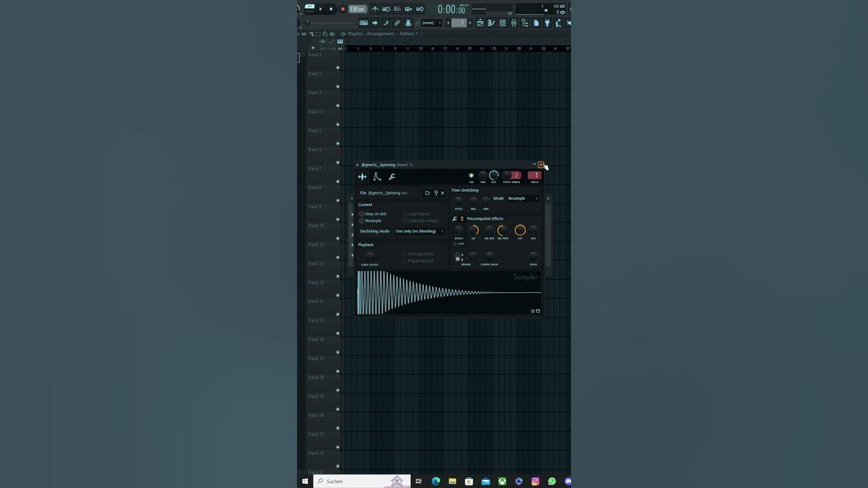Stop playback with the stop button
Image resolution: width=868 pixels, height=488 pixels.
[331, 9]
